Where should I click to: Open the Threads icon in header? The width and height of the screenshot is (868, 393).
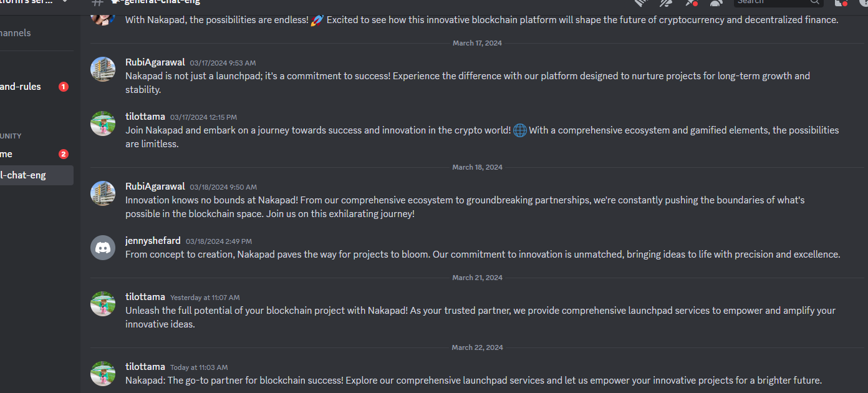tap(642, 2)
